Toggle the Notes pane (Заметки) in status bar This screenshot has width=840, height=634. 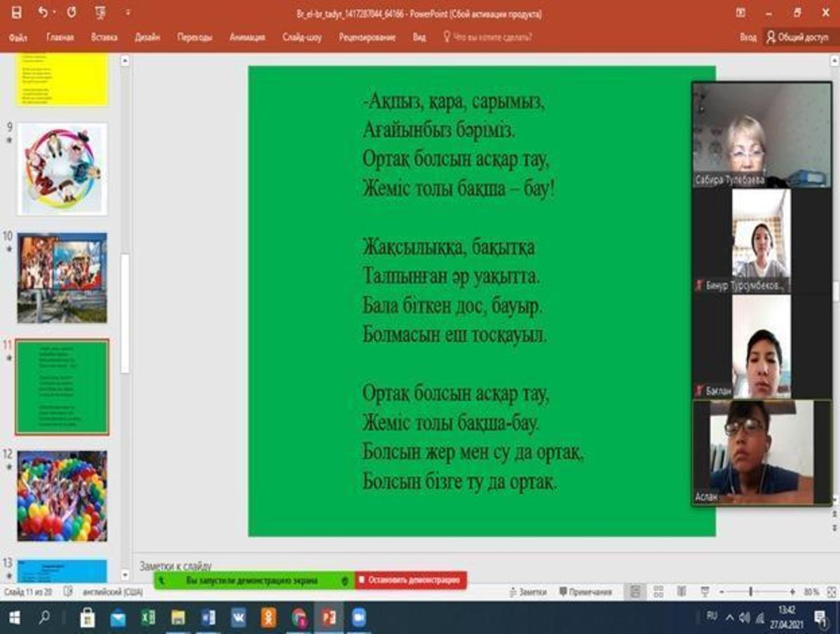pos(527,592)
